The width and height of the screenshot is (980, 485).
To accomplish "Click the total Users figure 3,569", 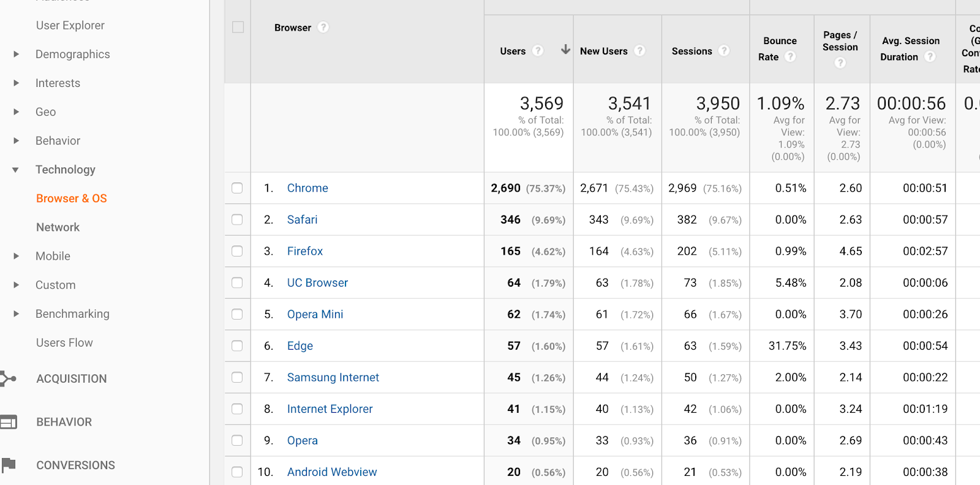I will [x=541, y=103].
